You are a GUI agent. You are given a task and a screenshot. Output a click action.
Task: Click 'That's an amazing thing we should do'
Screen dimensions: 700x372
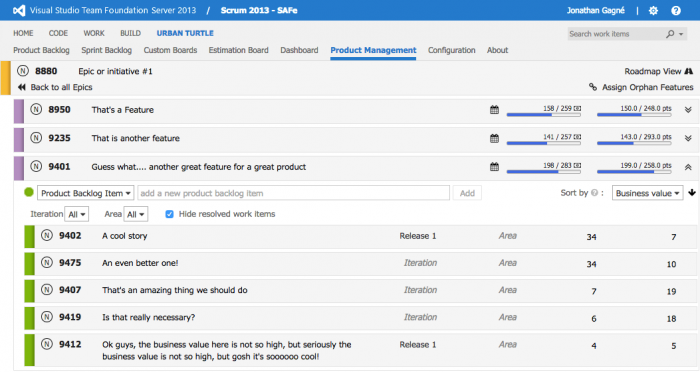pyautogui.click(x=175, y=290)
